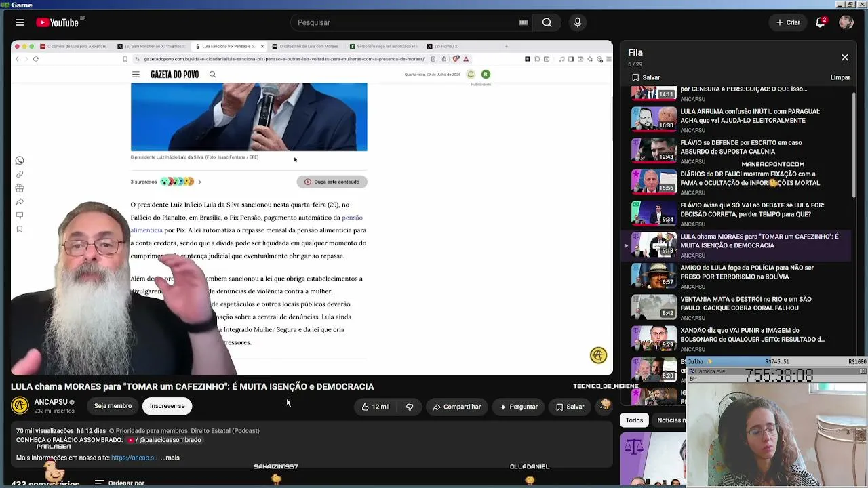Open 'LULA chama MORAES' title in the queue
This screenshot has width=868, height=488.
point(759,241)
